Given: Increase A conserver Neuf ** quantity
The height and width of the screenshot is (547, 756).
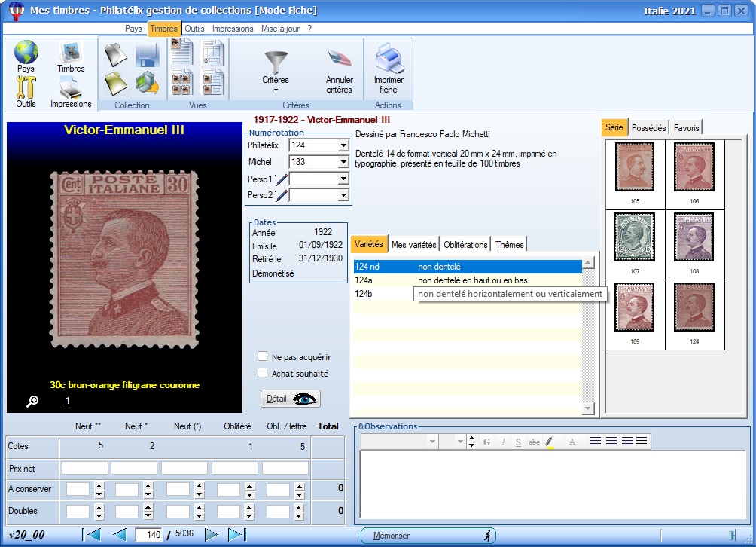Looking at the screenshot, I should 99,486.
